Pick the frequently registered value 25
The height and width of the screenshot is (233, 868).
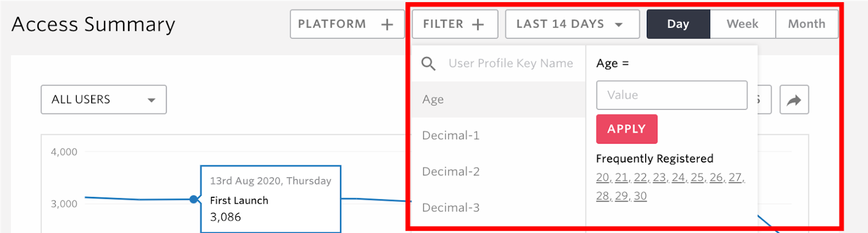click(697, 178)
